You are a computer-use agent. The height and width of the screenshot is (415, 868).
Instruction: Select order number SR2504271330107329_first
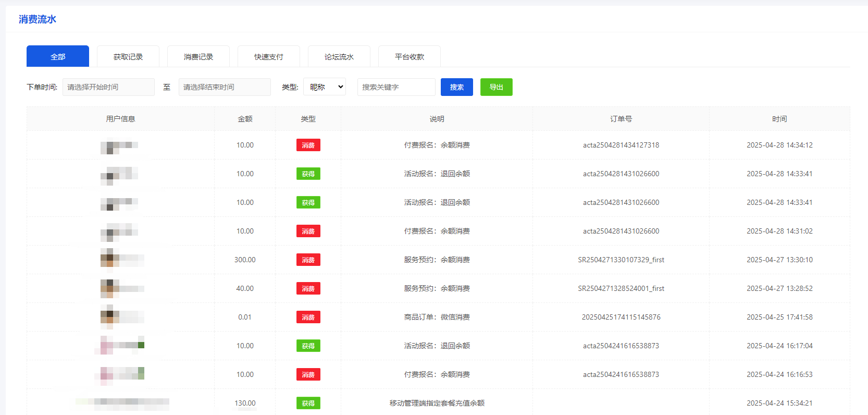coord(621,260)
